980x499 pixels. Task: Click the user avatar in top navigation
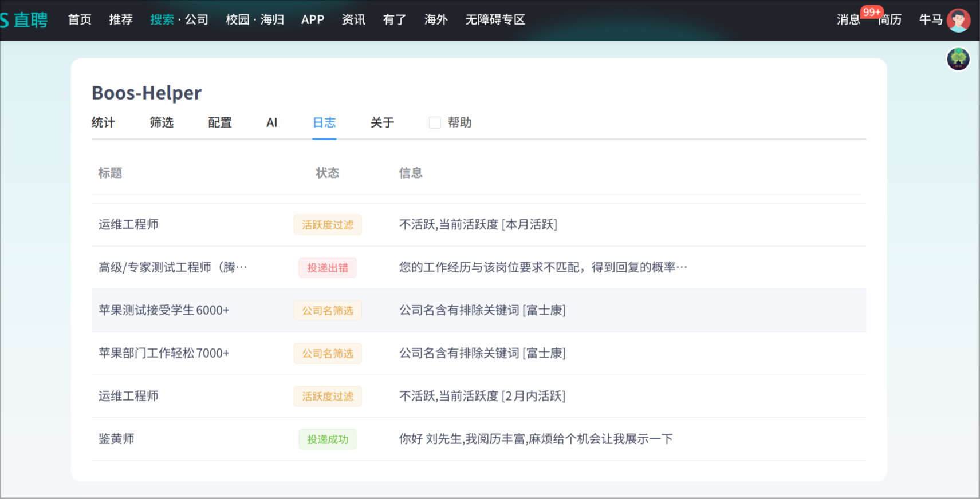click(x=958, y=20)
